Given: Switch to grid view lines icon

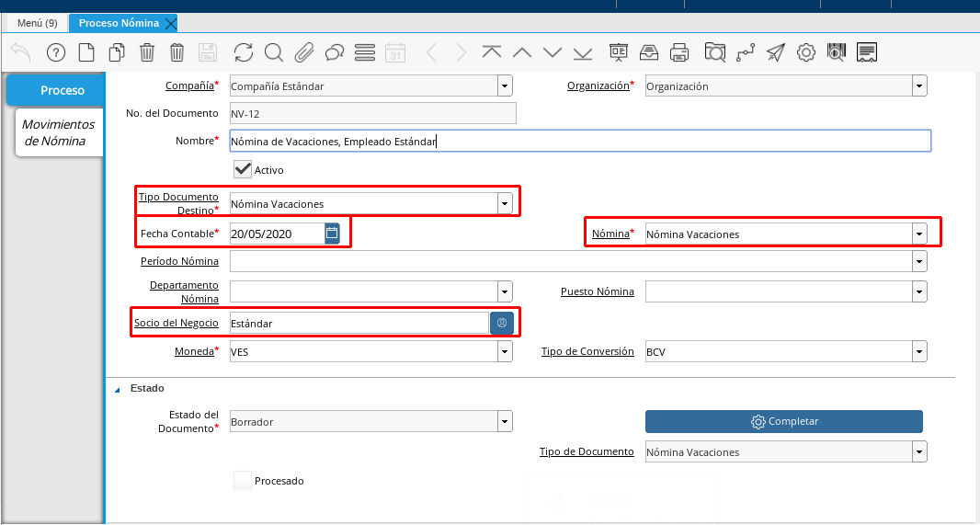Looking at the screenshot, I should coord(364,52).
